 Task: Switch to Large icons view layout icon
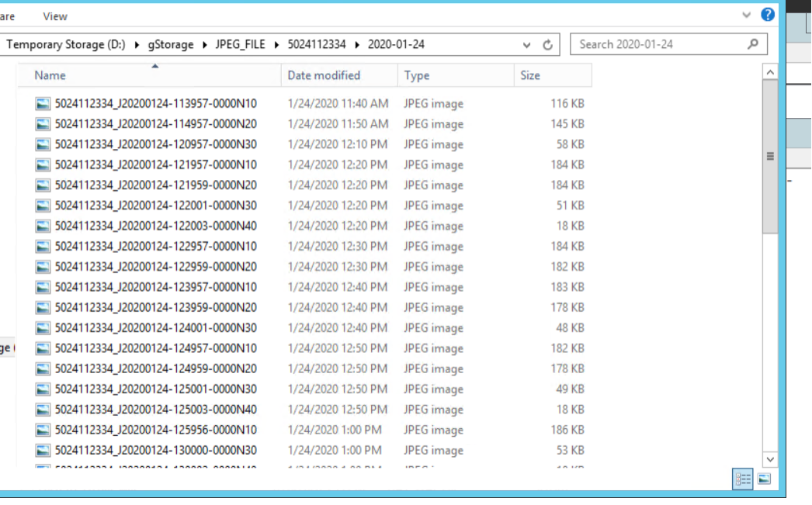tap(764, 479)
